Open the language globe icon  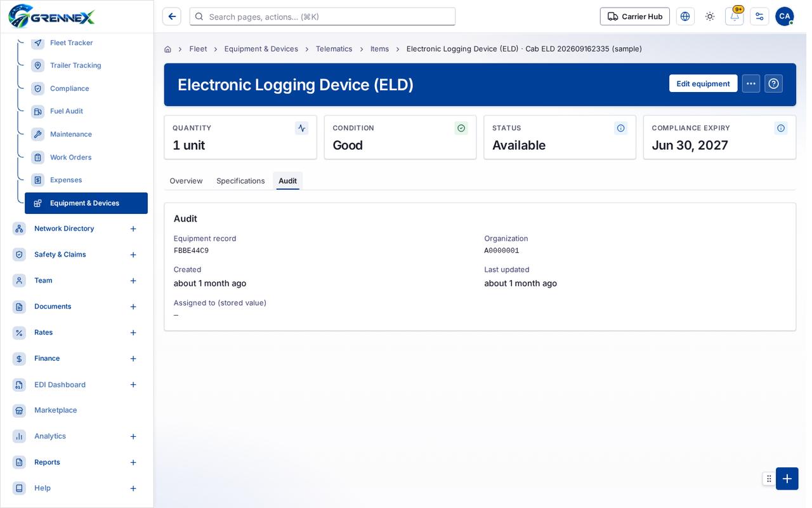[x=685, y=17]
